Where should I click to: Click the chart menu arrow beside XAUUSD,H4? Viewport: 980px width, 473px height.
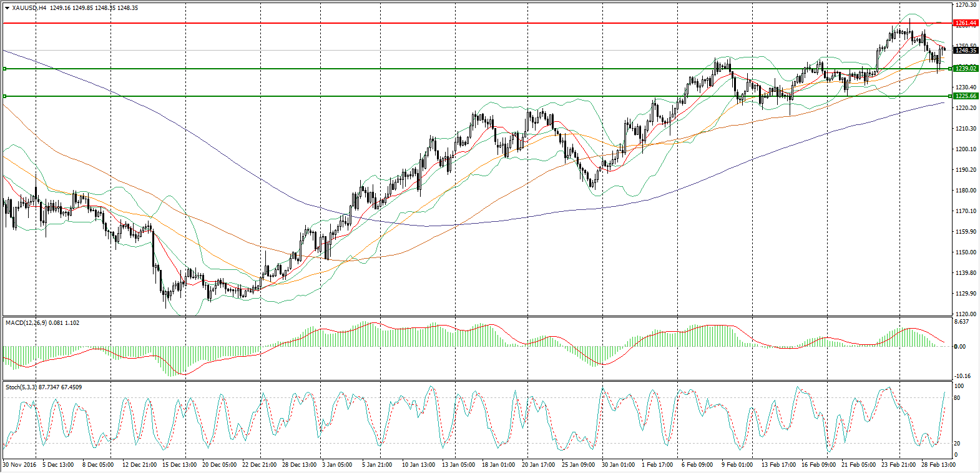coord(7,8)
